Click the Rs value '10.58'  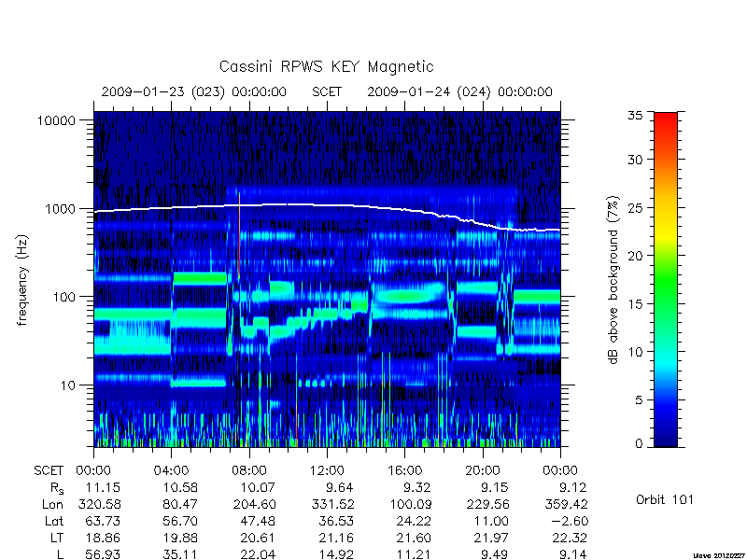coord(180,487)
